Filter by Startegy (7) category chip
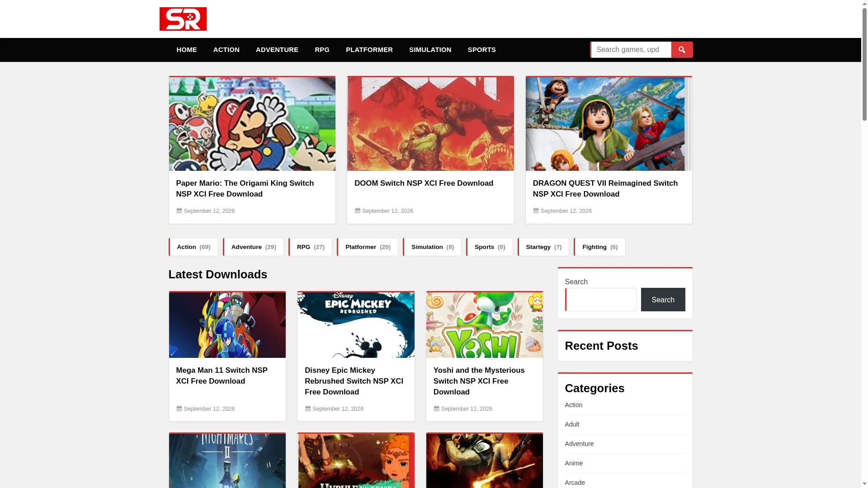The height and width of the screenshot is (488, 868). coord(543,247)
